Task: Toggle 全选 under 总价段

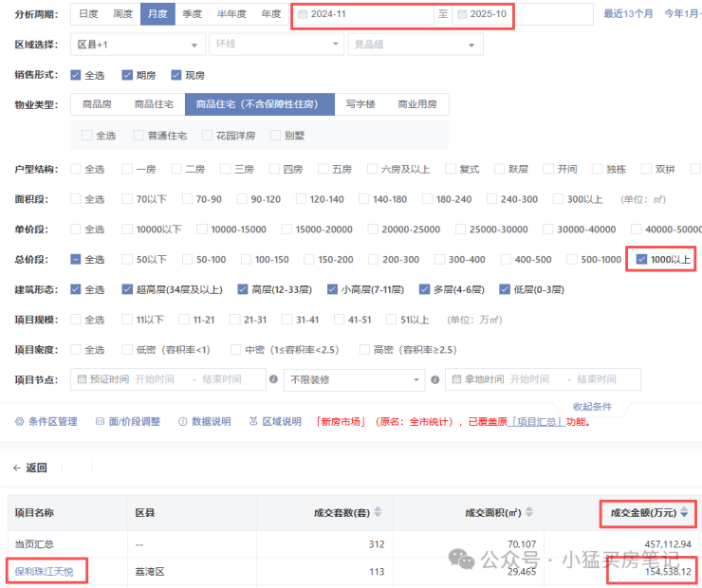Action: coord(75,260)
